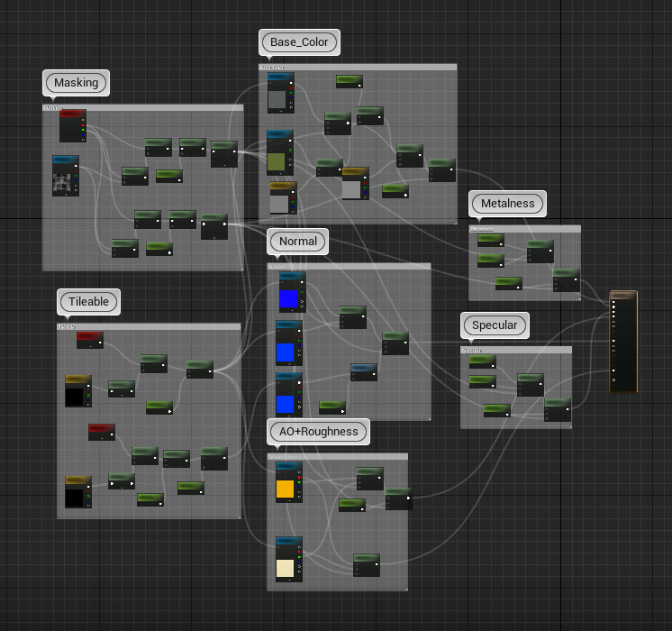Select the grayscale mask texture thumbnail in Masking

[62, 184]
